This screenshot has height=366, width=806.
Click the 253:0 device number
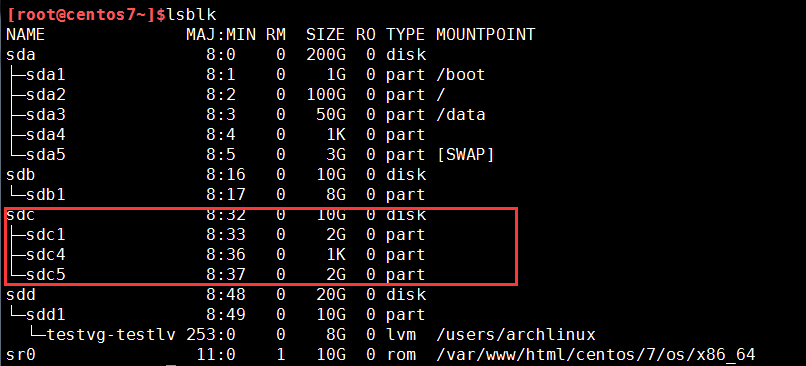pyautogui.click(x=211, y=335)
